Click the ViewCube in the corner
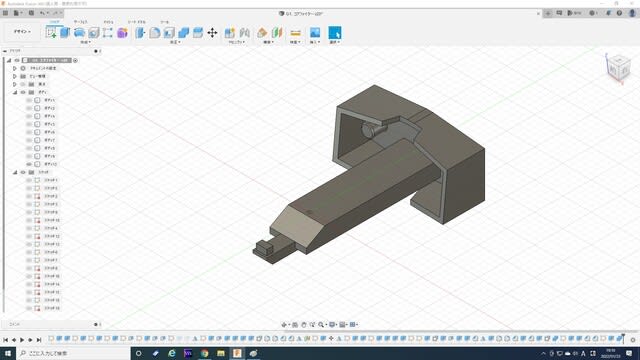 [619, 68]
